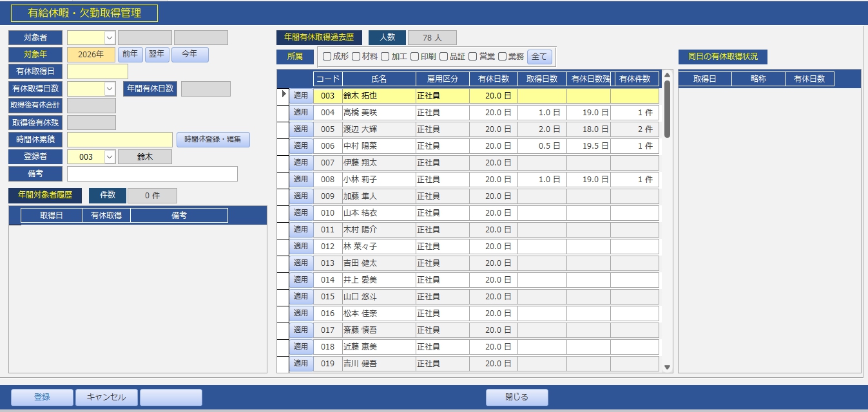This screenshot has width=868, height=412.
Task: Expand the 有休取得日数 dropdown
Action: pyautogui.click(x=110, y=89)
